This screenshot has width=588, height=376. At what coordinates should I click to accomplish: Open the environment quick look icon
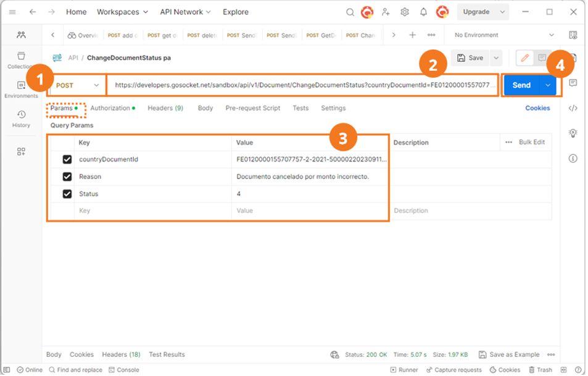click(573, 35)
